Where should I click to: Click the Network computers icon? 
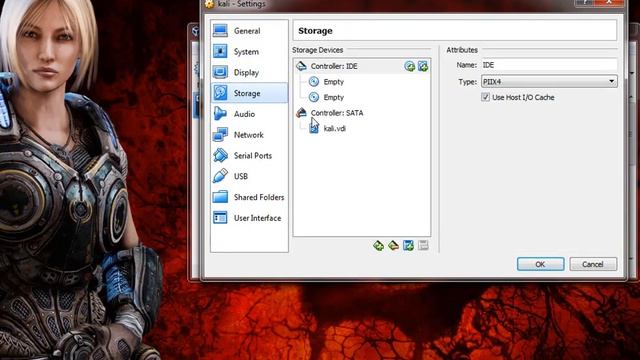click(220, 135)
